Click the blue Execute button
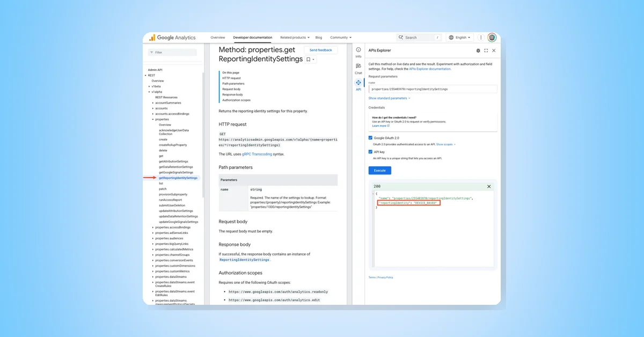This screenshot has width=644, height=337. pyautogui.click(x=380, y=170)
